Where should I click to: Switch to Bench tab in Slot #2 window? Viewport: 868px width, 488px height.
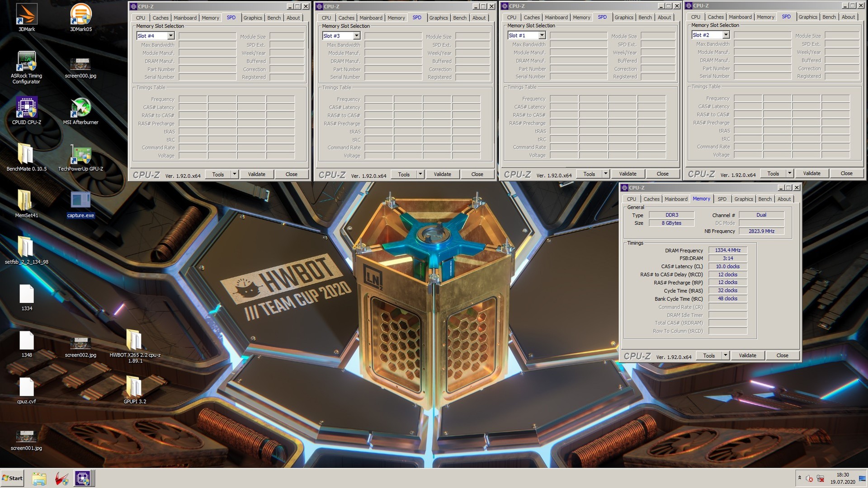pyautogui.click(x=829, y=17)
